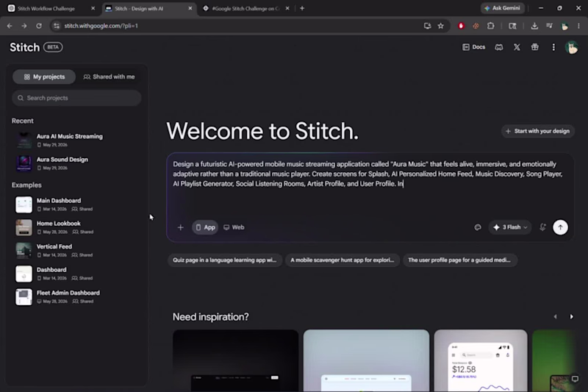
Task: Choose Quiz page in language learning suggestion
Action: [225, 260]
